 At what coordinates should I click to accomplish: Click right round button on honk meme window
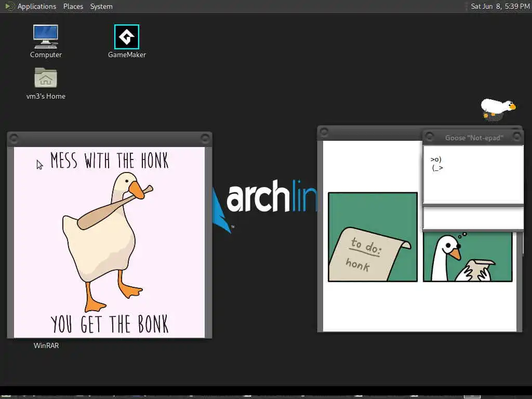(205, 138)
